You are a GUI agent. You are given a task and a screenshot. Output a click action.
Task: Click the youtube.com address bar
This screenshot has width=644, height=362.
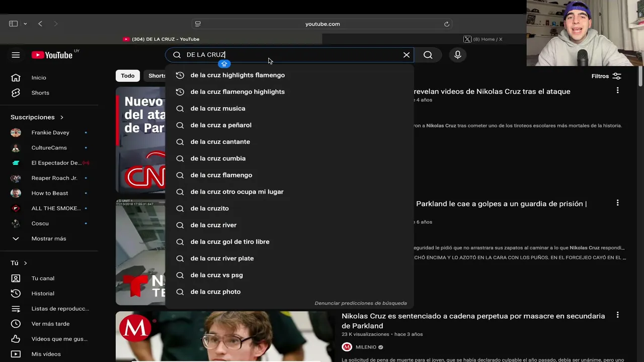click(x=322, y=24)
